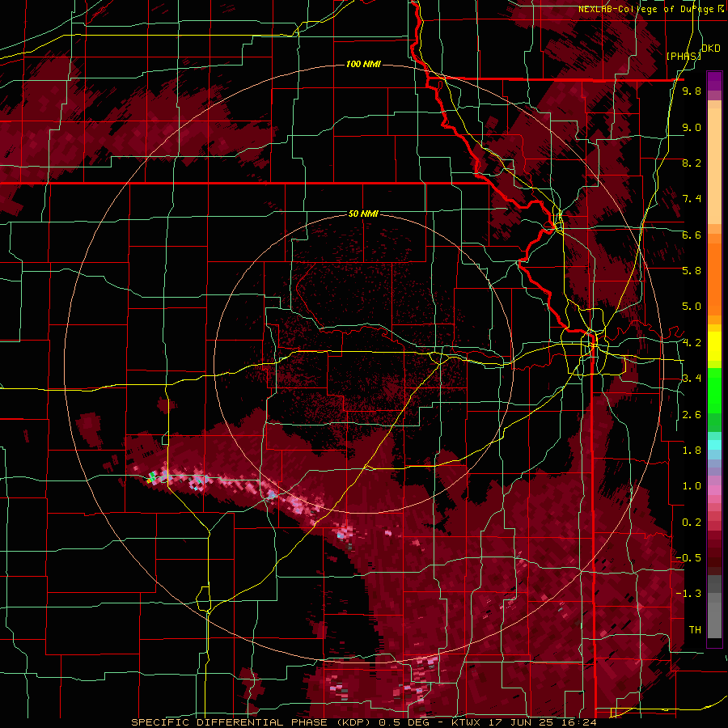Viewport: 728px width, 728px height.
Task: Click the "TH" threshold label on the scale
Action: click(695, 629)
